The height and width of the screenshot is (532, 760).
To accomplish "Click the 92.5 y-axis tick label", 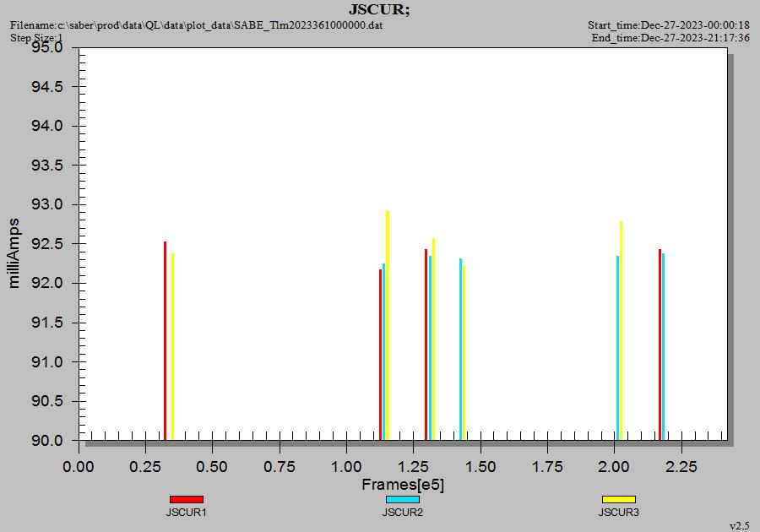I will (47, 244).
